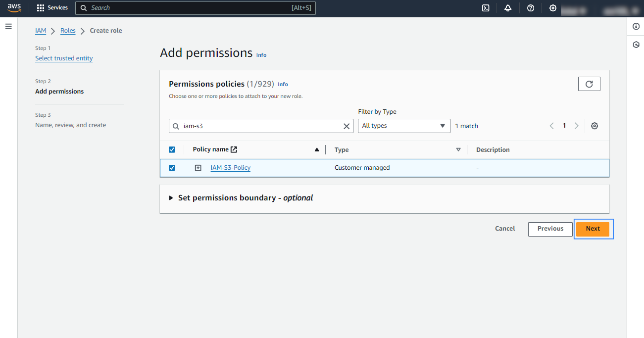Uncheck the IAM-S3-Policy checkbox

click(x=172, y=168)
